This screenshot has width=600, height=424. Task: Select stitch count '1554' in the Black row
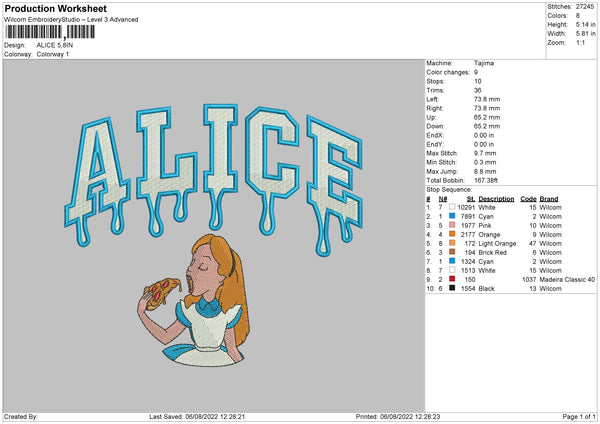(x=468, y=289)
